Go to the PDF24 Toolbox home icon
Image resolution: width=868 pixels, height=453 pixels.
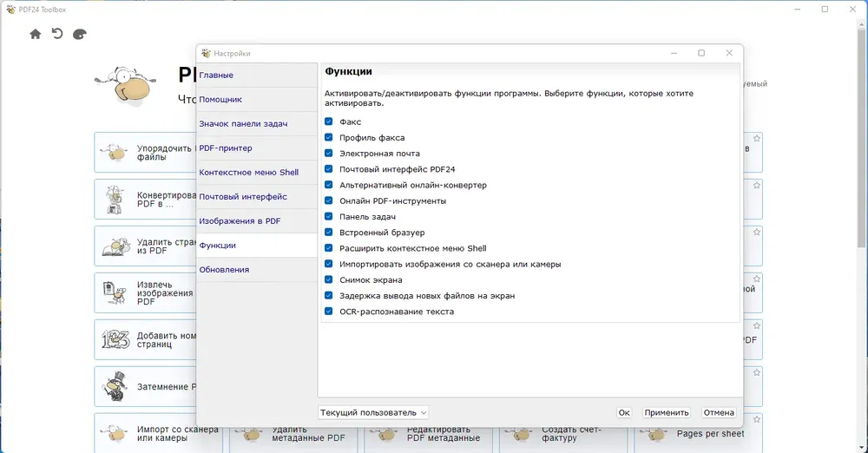point(36,35)
